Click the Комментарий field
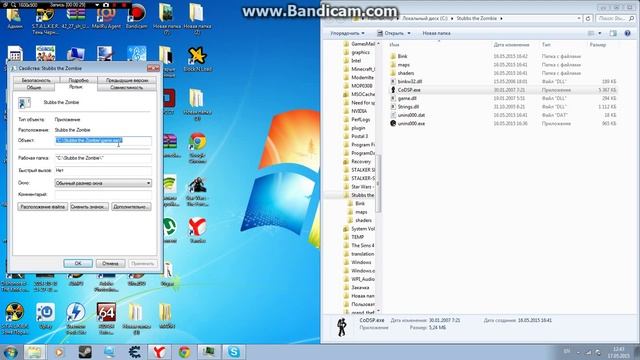 [x=103, y=195]
